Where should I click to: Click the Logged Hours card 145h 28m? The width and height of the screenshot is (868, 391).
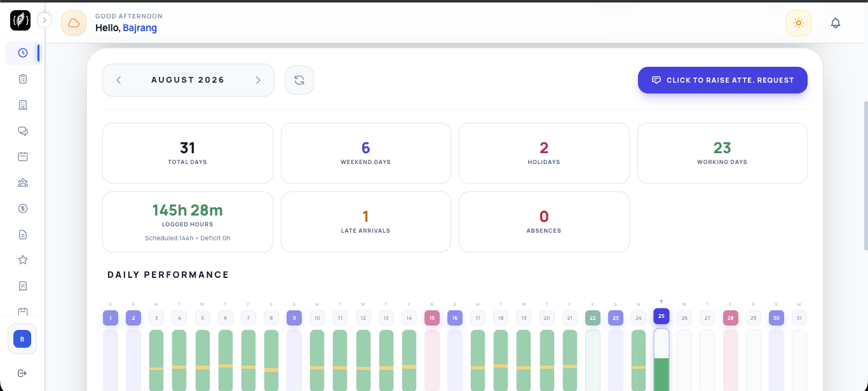pos(187,222)
